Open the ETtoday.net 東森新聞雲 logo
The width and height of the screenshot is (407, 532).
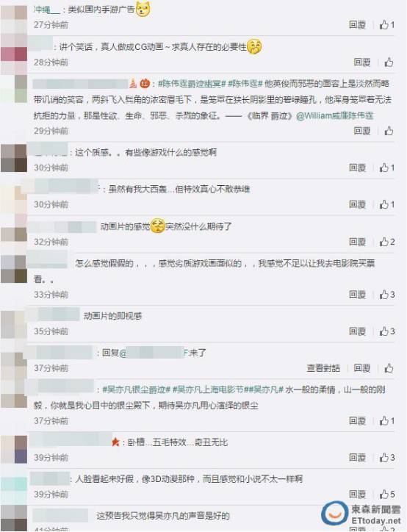(x=361, y=514)
